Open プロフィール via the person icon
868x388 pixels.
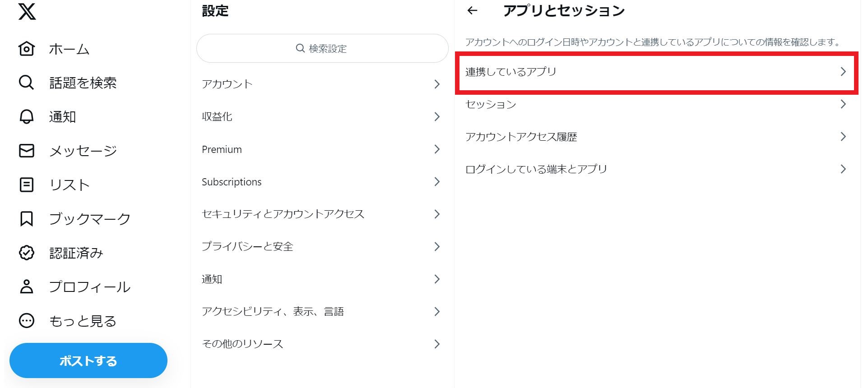pyautogui.click(x=26, y=286)
